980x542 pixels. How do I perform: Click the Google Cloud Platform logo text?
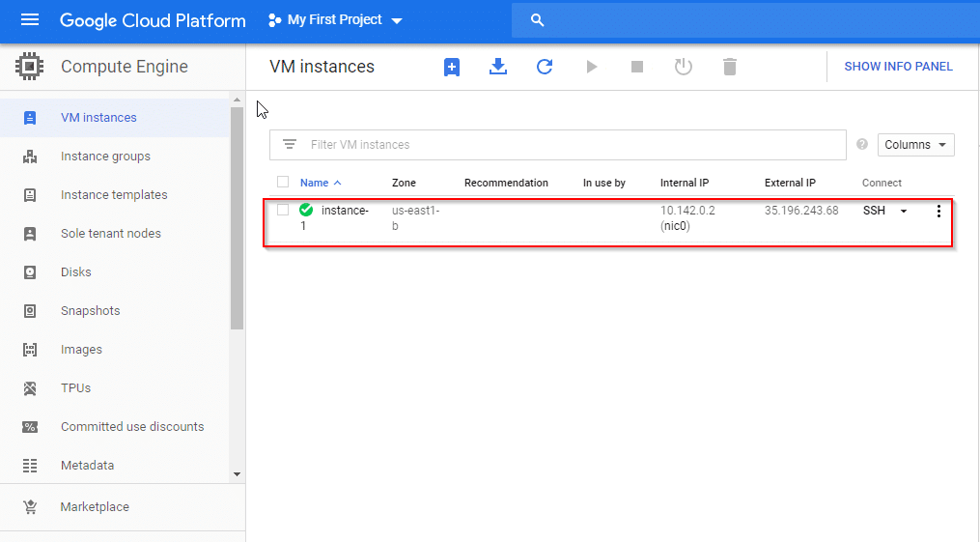(153, 20)
